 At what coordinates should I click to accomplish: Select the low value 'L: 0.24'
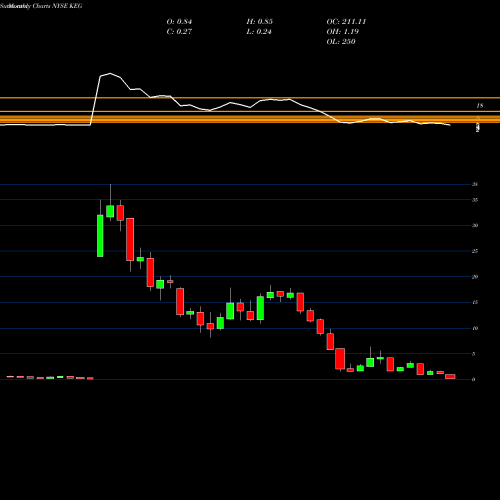pos(259,32)
